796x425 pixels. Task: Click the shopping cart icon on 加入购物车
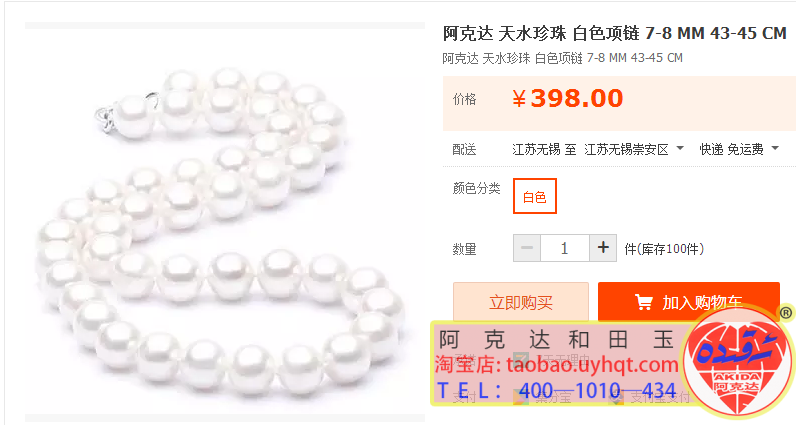point(643,303)
